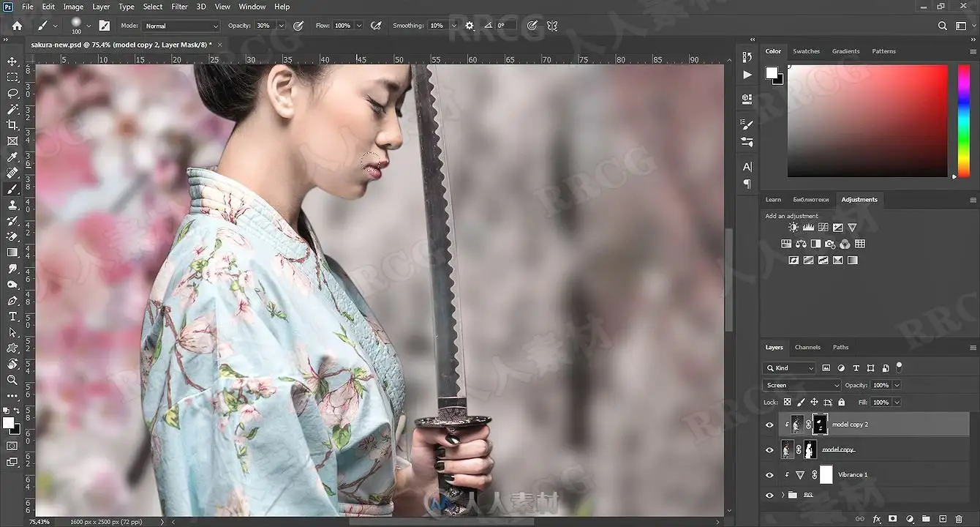Toggle layer filtering switch on or off
The height and width of the screenshot is (527, 980).
[900, 367]
